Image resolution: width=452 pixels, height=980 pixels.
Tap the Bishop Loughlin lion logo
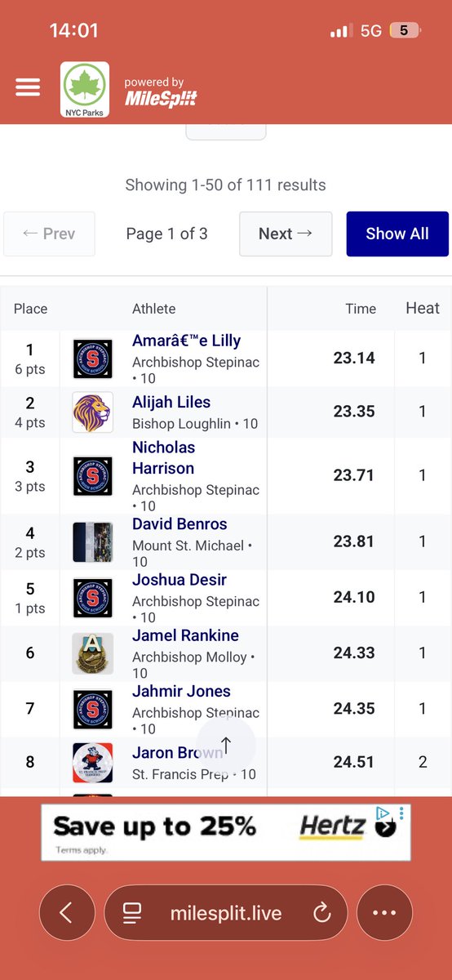(x=92, y=412)
